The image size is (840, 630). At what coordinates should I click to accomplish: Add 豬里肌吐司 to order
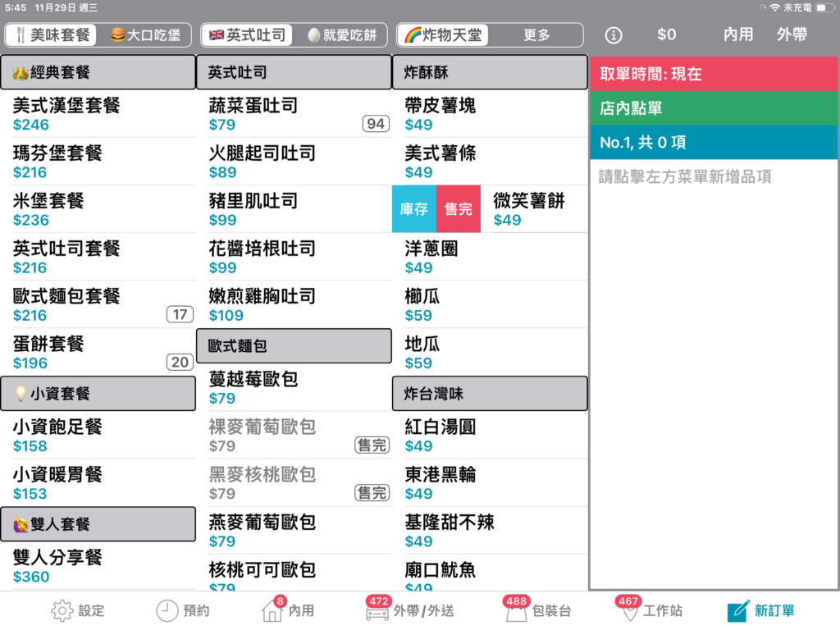click(x=294, y=209)
